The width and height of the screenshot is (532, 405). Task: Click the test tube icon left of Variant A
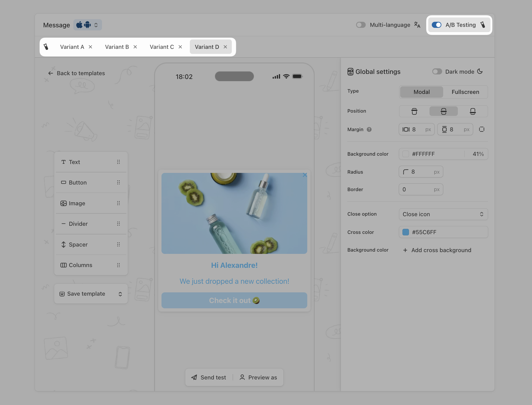pyautogui.click(x=46, y=47)
